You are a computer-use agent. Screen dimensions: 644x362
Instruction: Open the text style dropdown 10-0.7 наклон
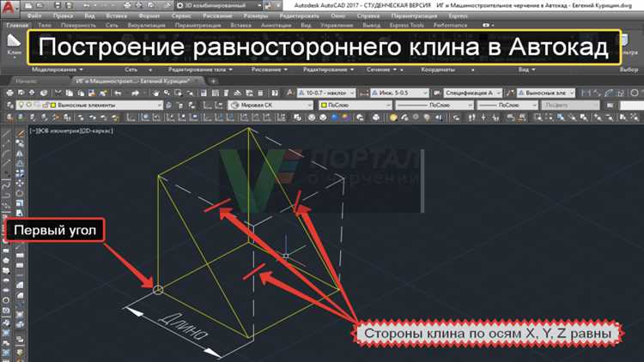[x=326, y=94]
